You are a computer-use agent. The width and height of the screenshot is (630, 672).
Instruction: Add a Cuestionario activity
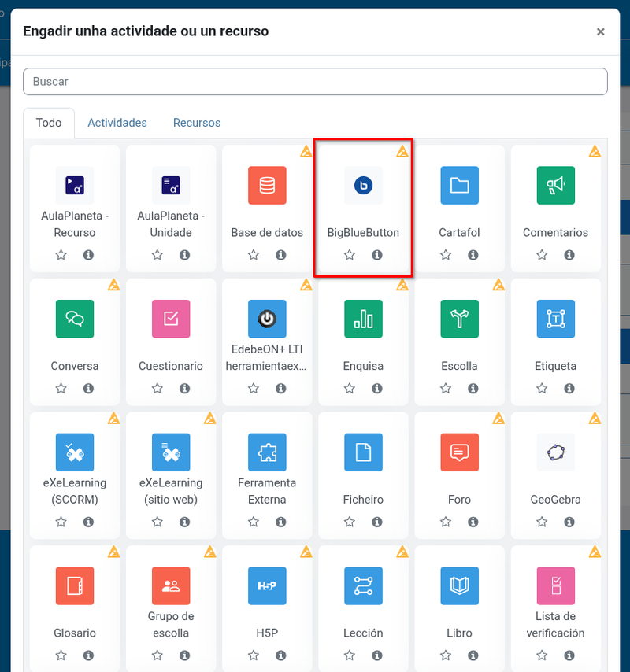(171, 319)
